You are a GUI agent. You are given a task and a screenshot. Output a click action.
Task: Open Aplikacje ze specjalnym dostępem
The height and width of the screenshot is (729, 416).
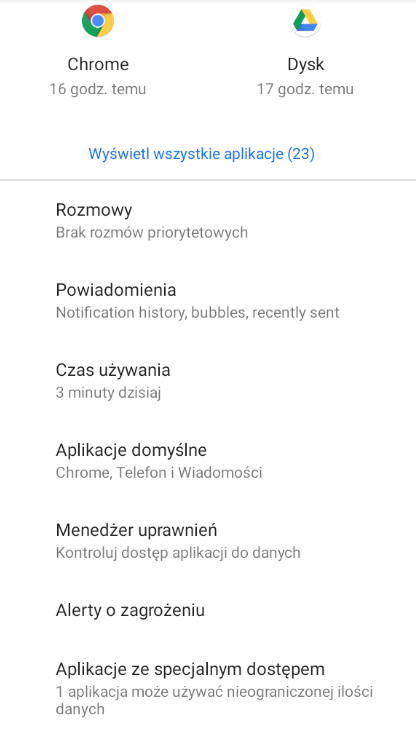click(208, 688)
